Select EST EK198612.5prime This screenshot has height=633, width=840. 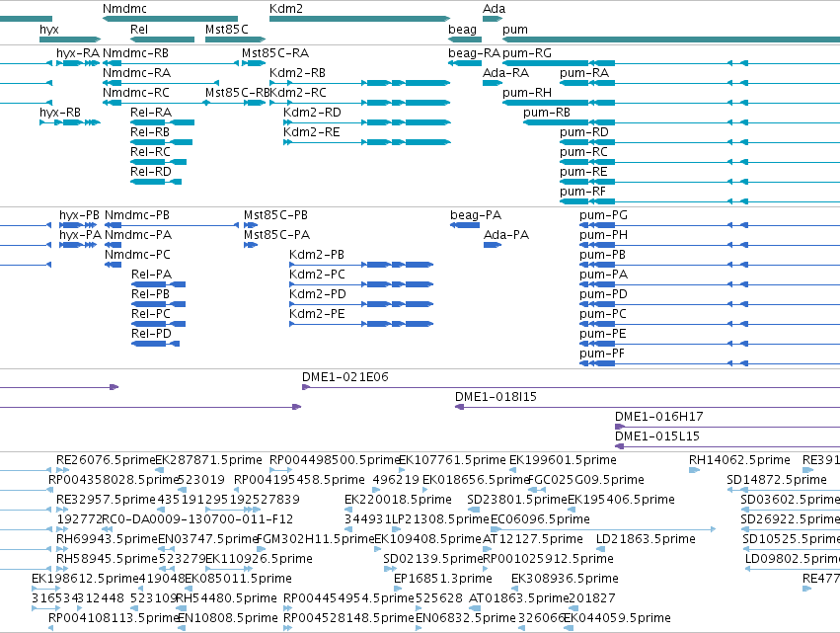[45, 589]
